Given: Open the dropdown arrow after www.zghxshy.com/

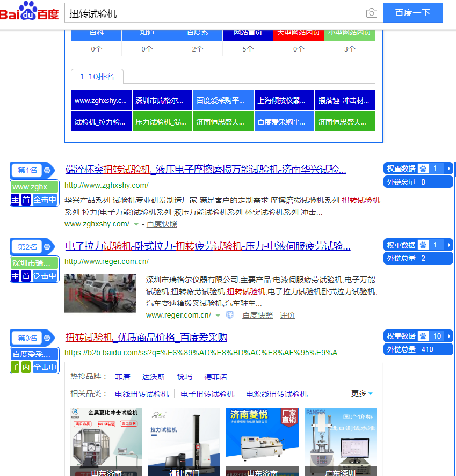Looking at the screenshot, I should point(136,224).
